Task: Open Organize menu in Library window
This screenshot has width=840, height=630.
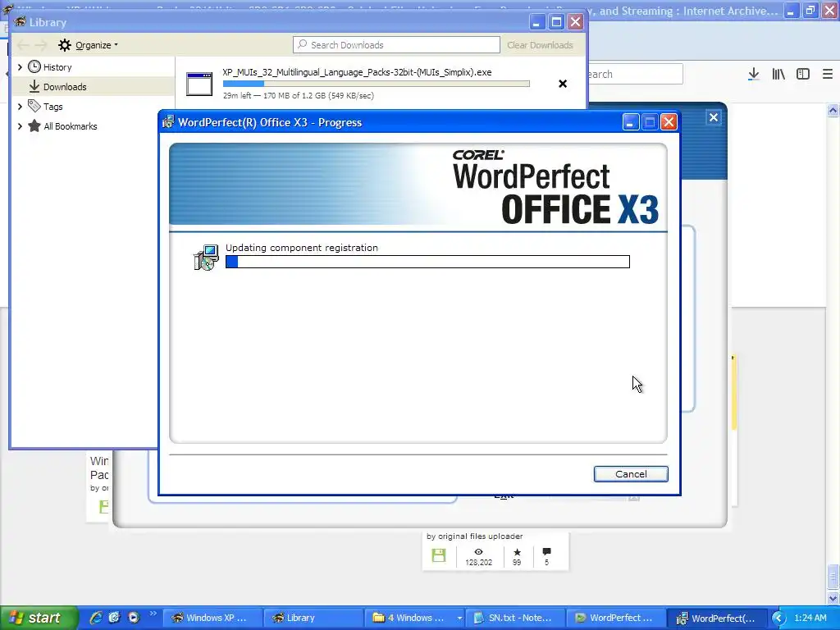Action: click(97, 45)
